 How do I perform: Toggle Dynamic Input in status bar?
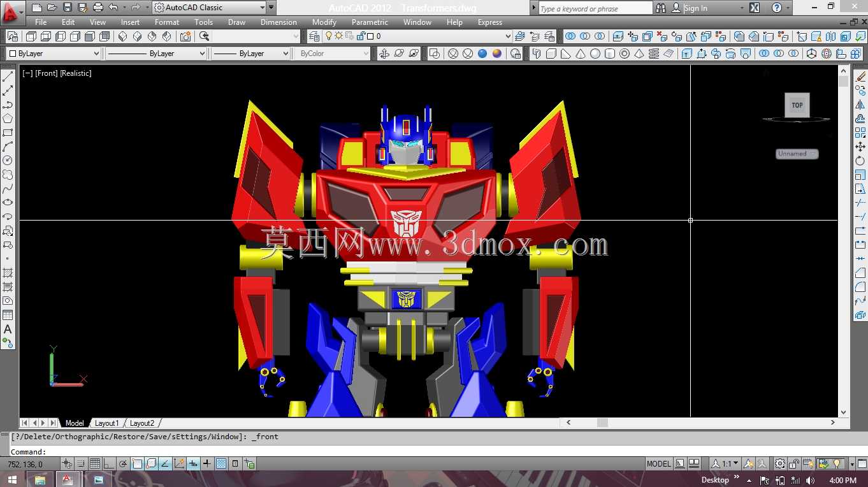coord(193,463)
